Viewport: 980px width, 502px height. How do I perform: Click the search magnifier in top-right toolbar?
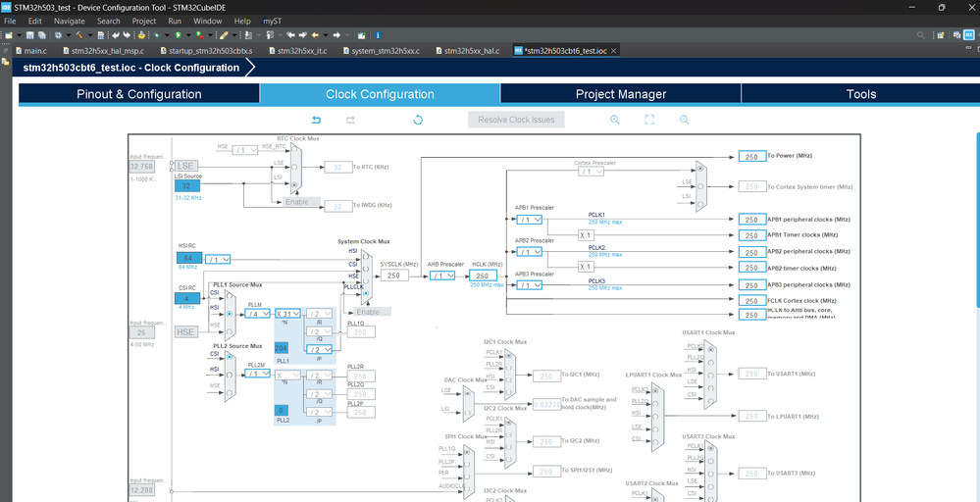[x=920, y=35]
